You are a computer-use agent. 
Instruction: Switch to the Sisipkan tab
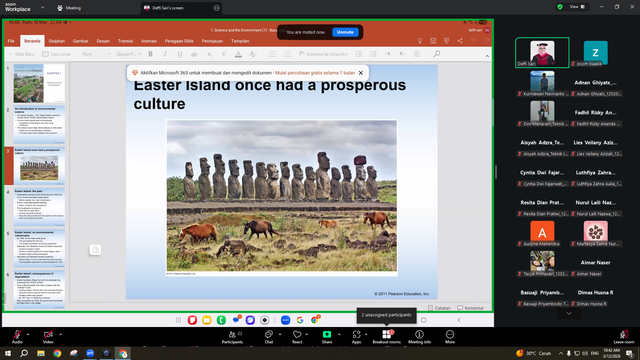(x=57, y=41)
